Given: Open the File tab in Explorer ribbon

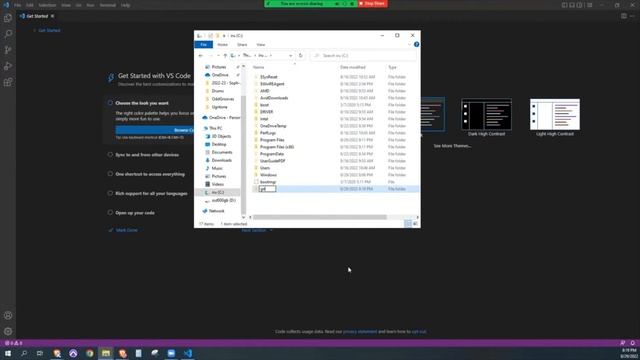Looking at the screenshot, I should coord(203,44).
